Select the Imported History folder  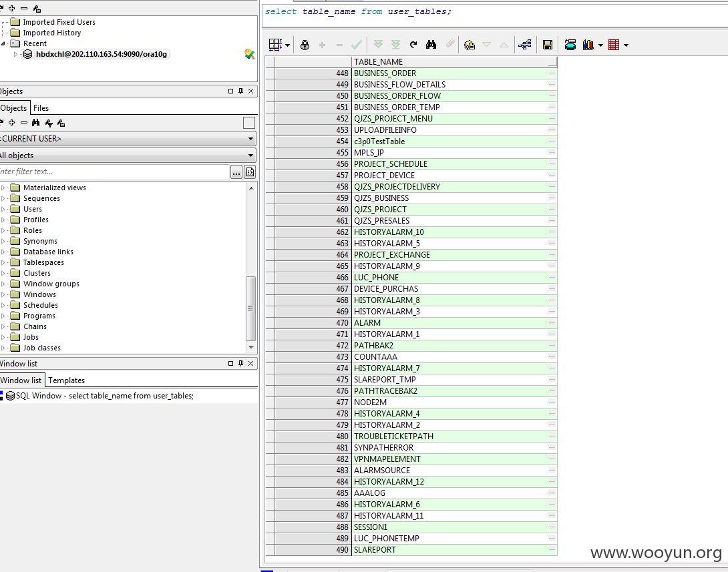pos(52,33)
